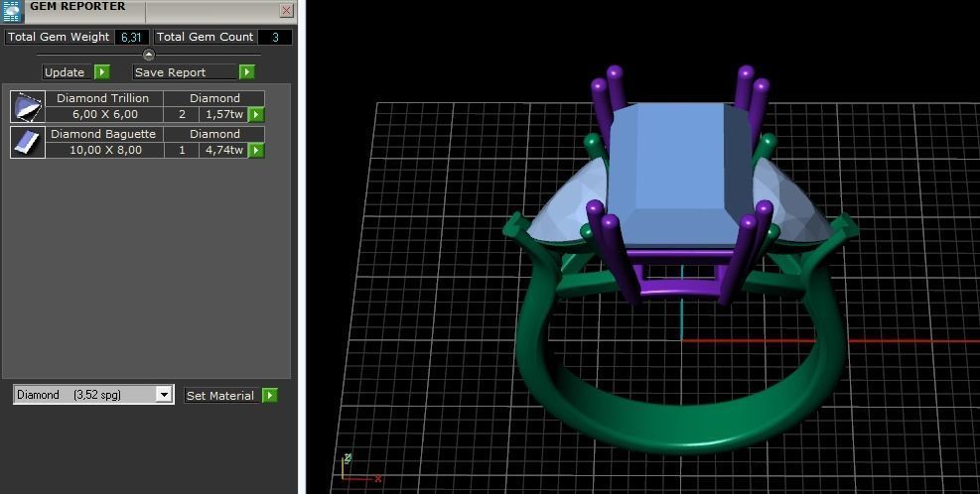Click the green Save Report arrow
The height and width of the screenshot is (494, 980).
[x=247, y=71]
